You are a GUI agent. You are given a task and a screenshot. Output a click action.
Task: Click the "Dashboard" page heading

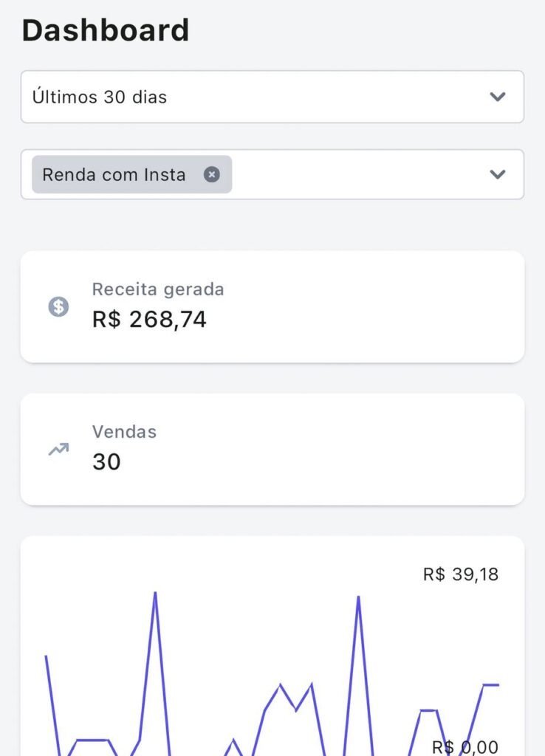click(x=106, y=31)
